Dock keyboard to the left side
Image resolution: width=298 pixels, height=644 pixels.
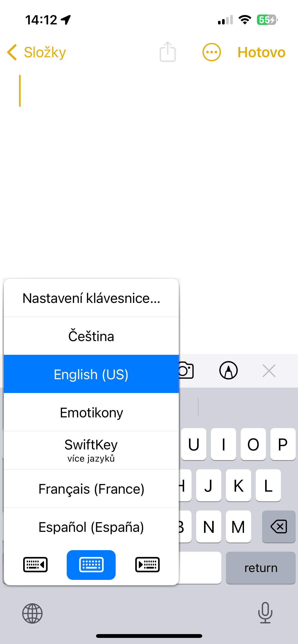pyautogui.click(x=35, y=565)
